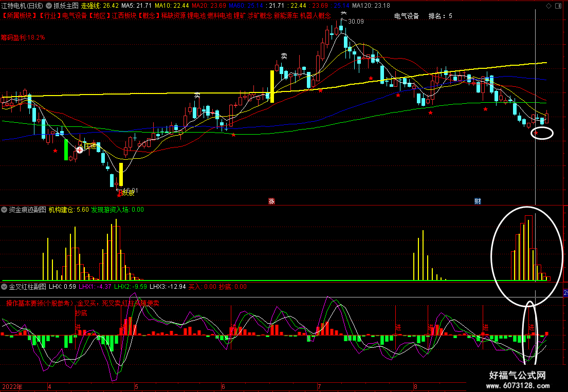568x392 pixels.
Task: Jump to month 8 on time axis
Action: click(x=415, y=387)
